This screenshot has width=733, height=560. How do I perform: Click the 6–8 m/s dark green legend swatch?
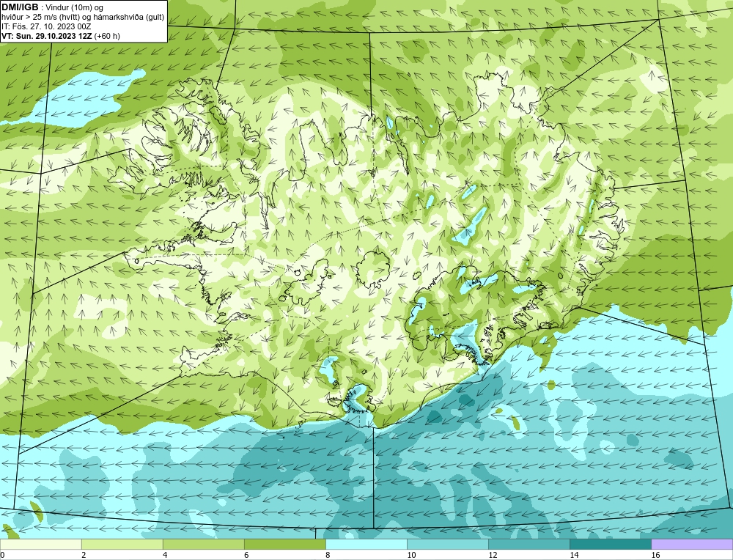pyautogui.click(x=284, y=544)
